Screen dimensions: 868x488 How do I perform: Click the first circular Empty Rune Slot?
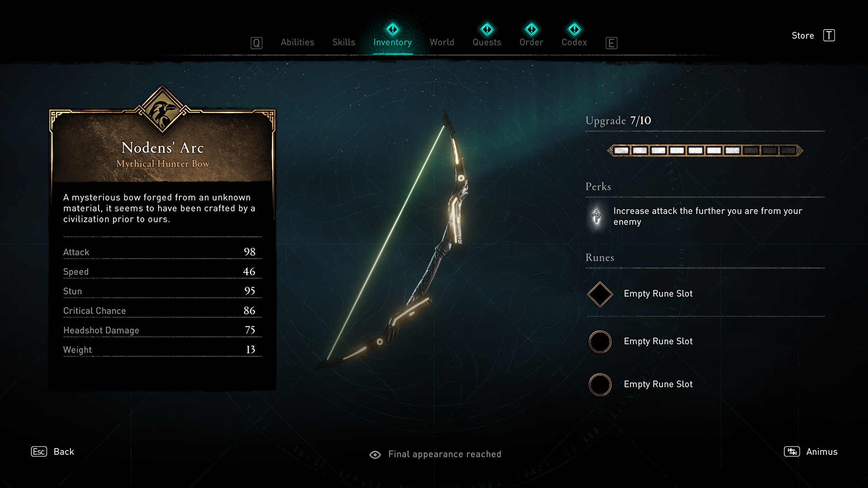click(x=599, y=341)
